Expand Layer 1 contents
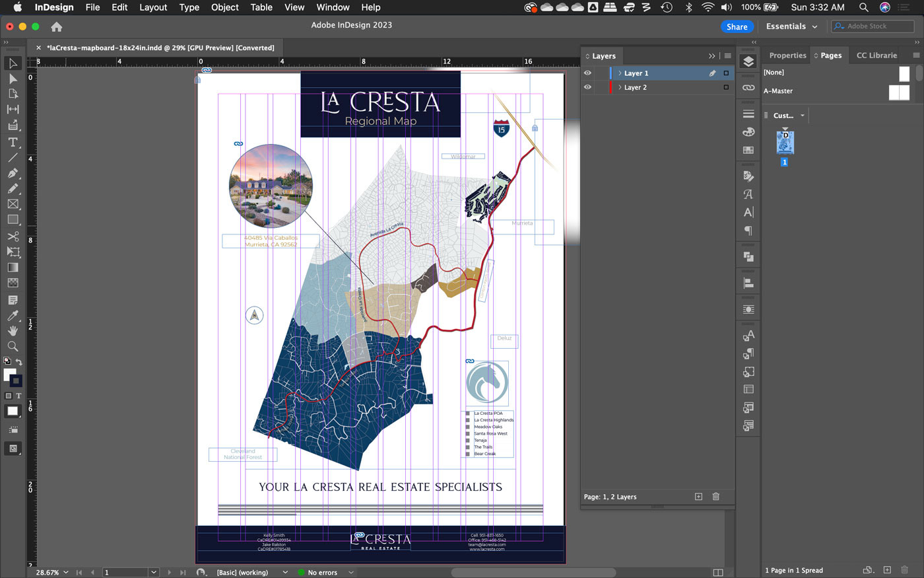The image size is (924, 578). click(x=620, y=73)
